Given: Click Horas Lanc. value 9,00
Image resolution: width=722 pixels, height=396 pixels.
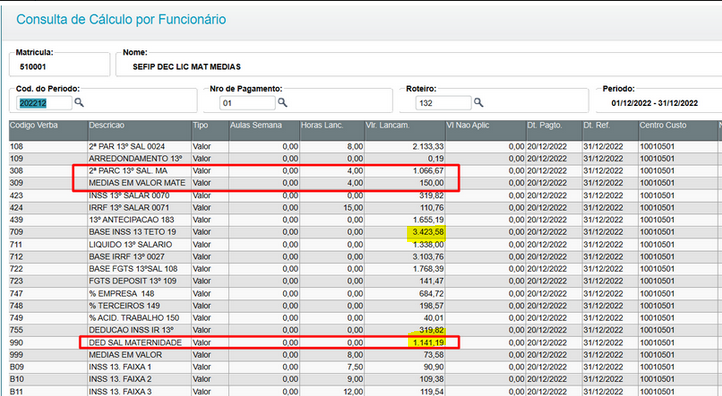Looking at the screenshot, I should click(x=355, y=379).
